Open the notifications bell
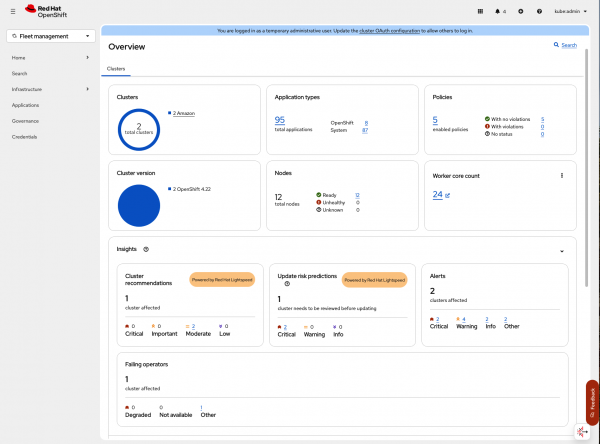The width and height of the screenshot is (600, 444). click(x=497, y=11)
